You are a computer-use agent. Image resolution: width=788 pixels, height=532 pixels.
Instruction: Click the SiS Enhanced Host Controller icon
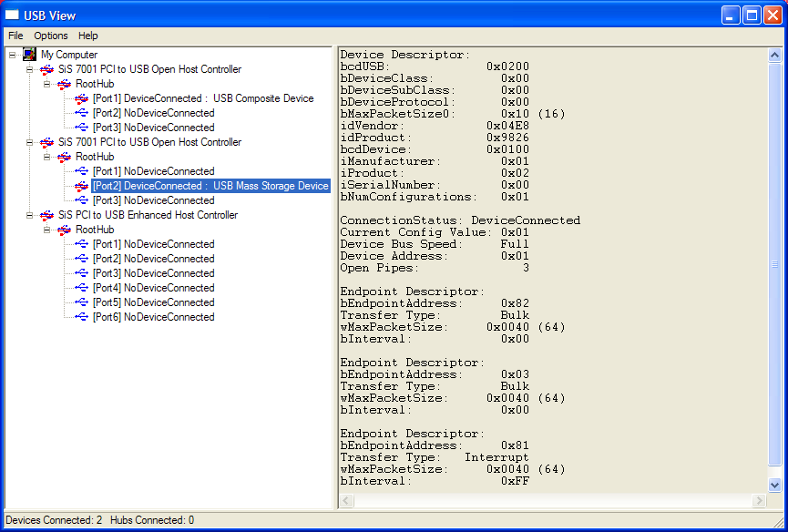coord(45,214)
